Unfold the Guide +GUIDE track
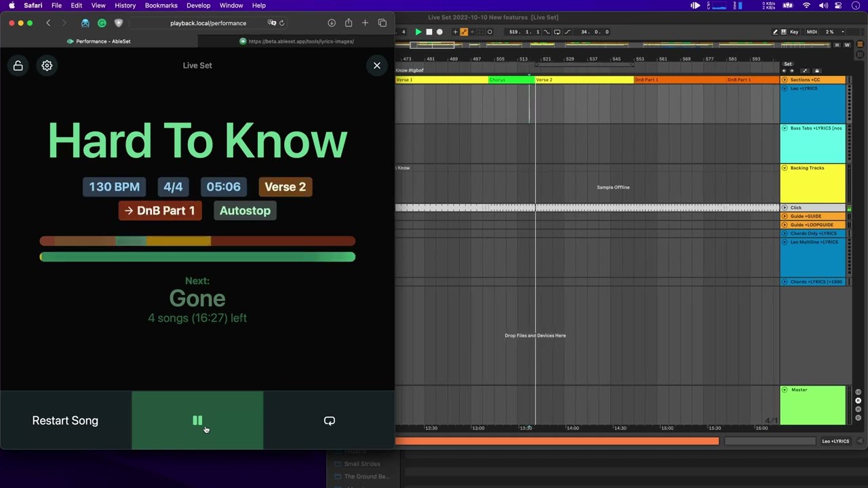Screen dimensions: 868x488 click(785, 216)
